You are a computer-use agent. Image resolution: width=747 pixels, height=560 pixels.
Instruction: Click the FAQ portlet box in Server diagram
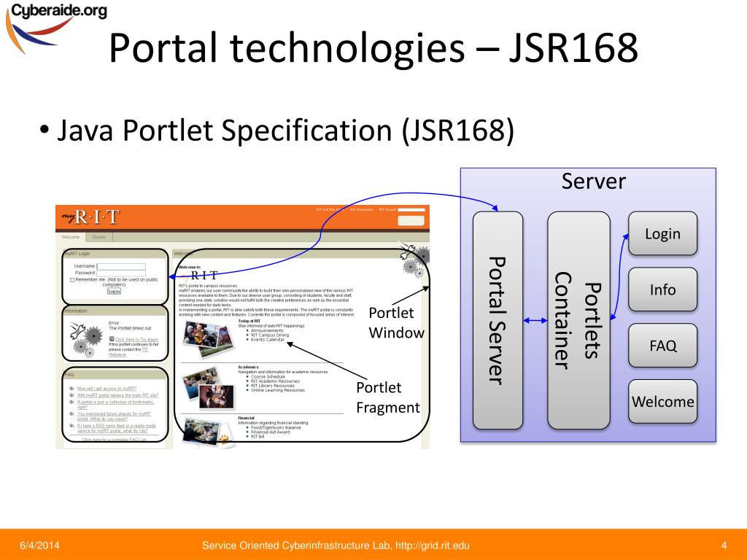tap(662, 345)
